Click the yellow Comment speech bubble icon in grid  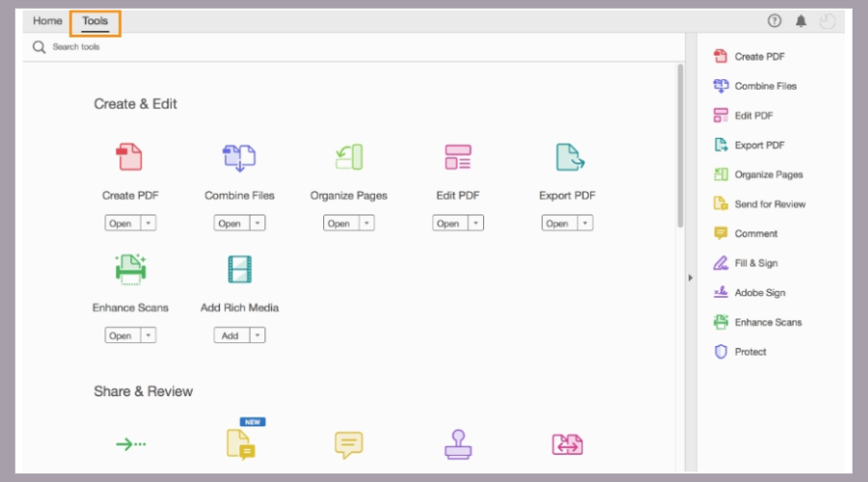click(x=349, y=444)
